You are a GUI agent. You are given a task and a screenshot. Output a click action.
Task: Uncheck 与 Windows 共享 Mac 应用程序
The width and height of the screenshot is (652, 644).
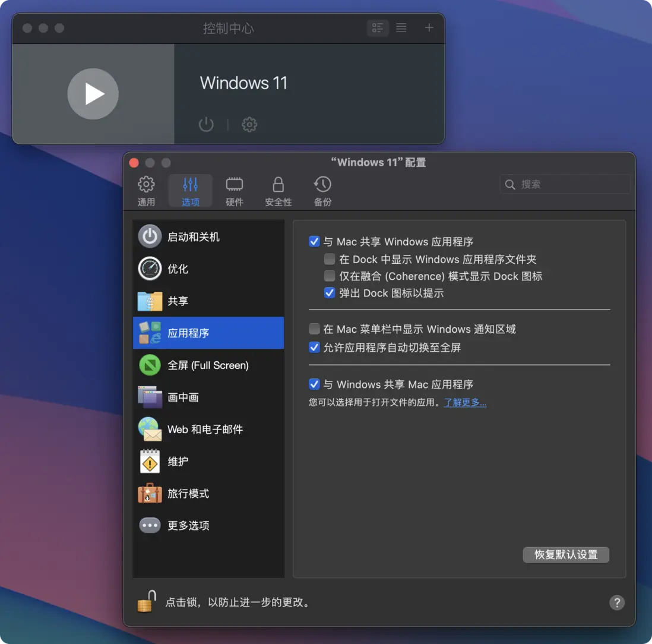click(314, 384)
